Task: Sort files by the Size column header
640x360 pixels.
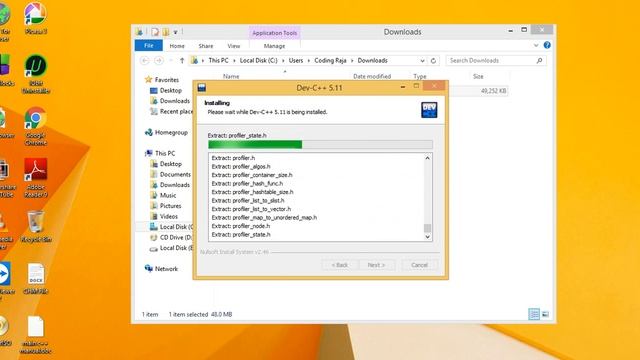Action: click(x=478, y=76)
